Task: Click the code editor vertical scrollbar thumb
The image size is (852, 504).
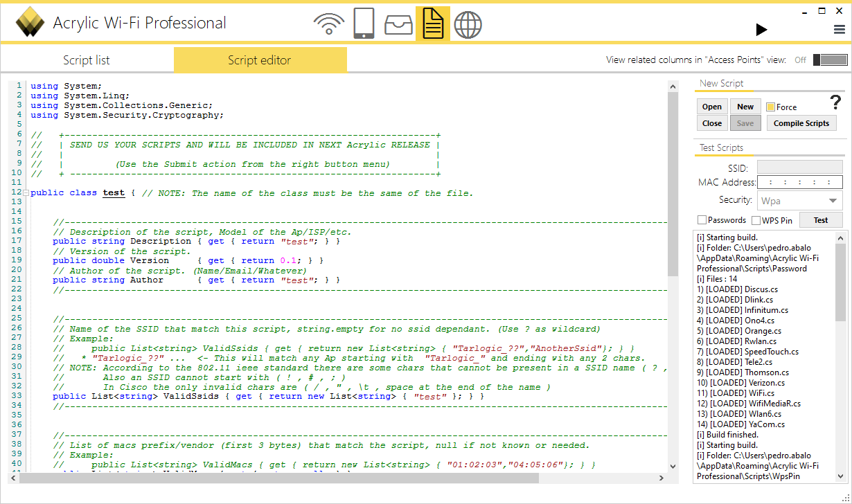Action: point(672,184)
